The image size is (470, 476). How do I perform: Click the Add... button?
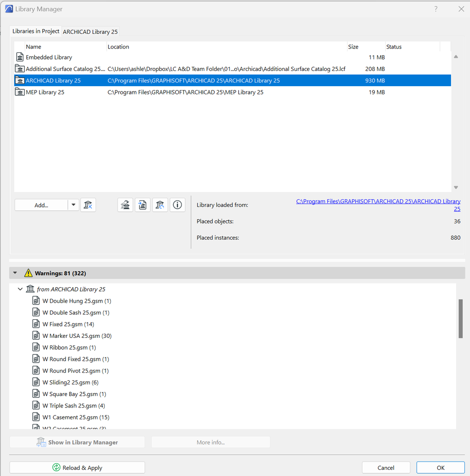point(41,205)
